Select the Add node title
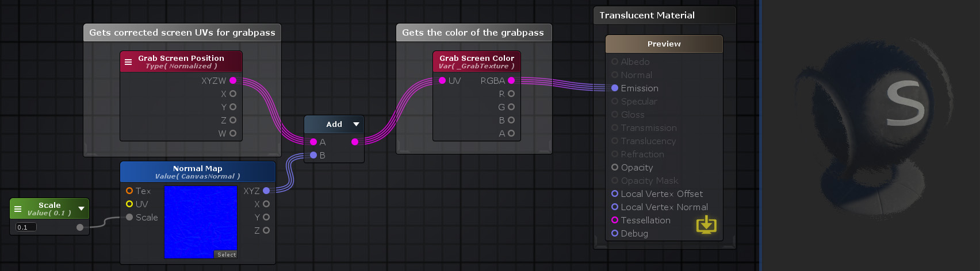The width and height of the screenshot is (980, 271). coord(334,124)
